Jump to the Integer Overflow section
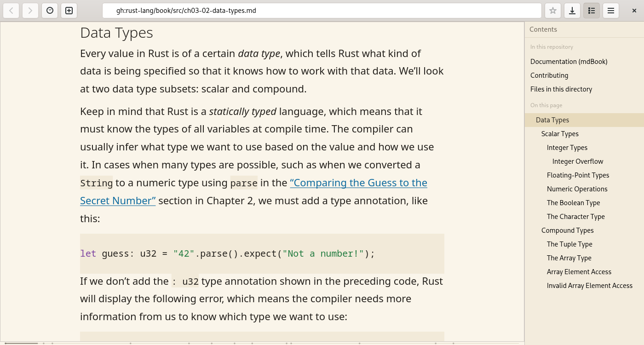The image size is (644, 345). (x=584, y=161)
